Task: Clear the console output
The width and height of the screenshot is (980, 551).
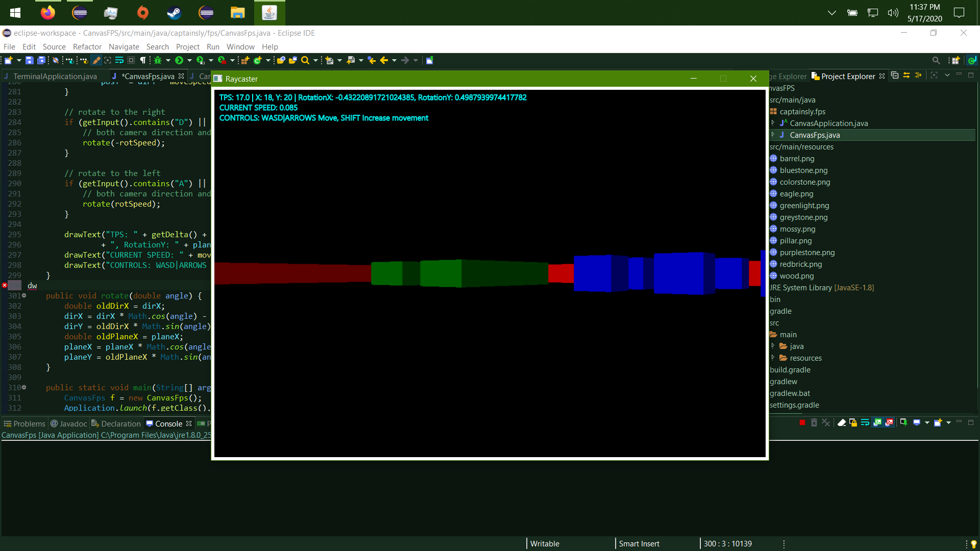Action: point(842,422)
